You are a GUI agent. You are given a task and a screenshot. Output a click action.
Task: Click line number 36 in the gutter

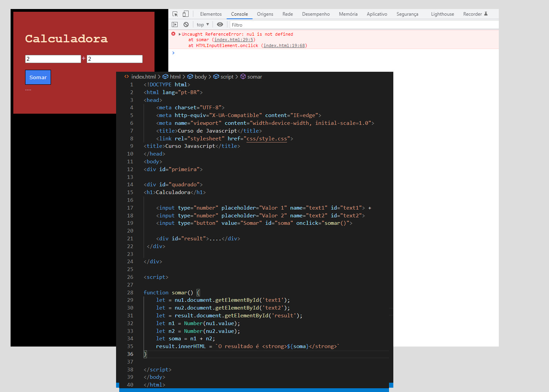pyautogui.click(x=130, y=354)
